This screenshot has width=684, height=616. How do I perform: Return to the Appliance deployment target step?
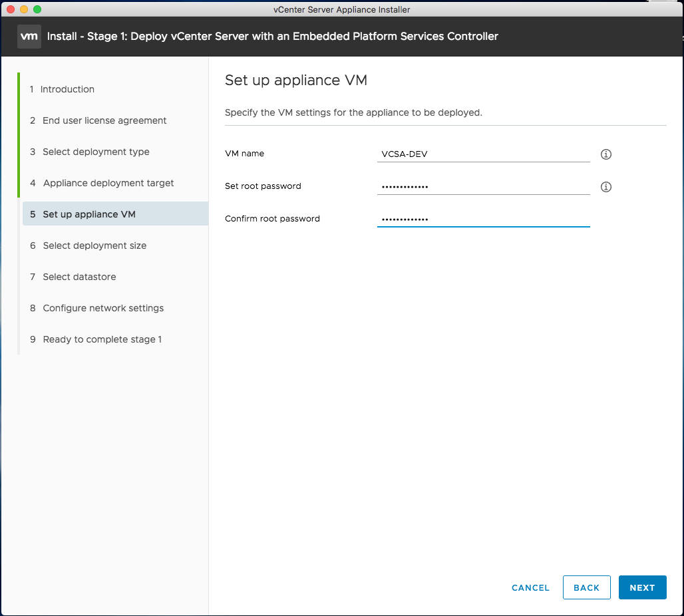click(108, 183)
